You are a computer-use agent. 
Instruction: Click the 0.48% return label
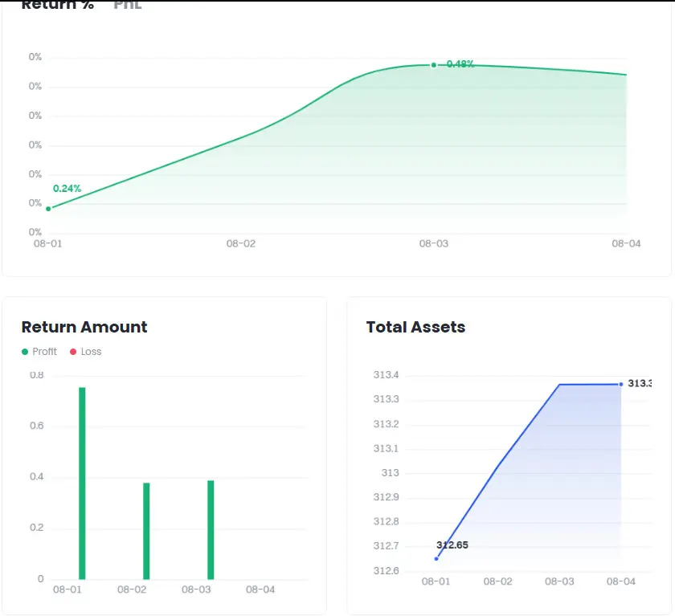pos(460,64)
